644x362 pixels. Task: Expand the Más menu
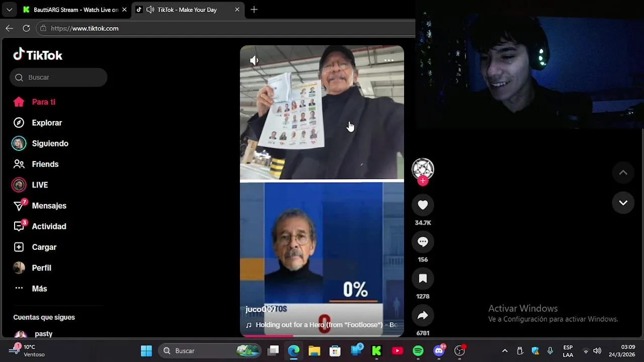pyautogui.click(x=30, y=289)
